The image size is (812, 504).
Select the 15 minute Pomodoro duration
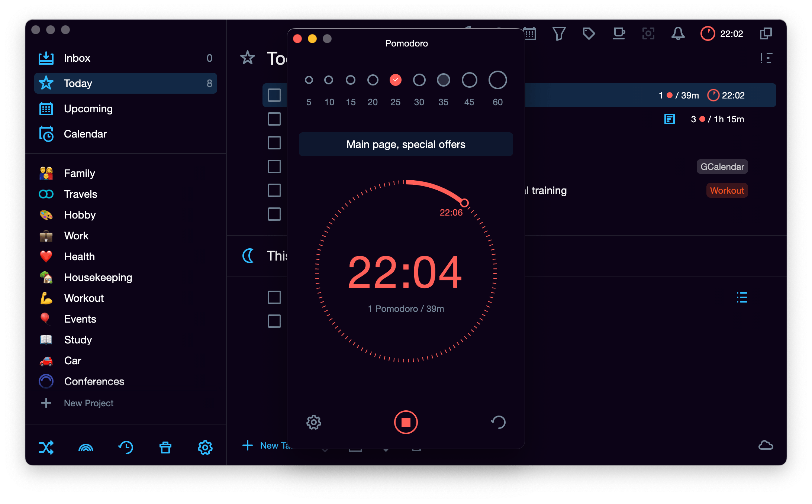351,80
